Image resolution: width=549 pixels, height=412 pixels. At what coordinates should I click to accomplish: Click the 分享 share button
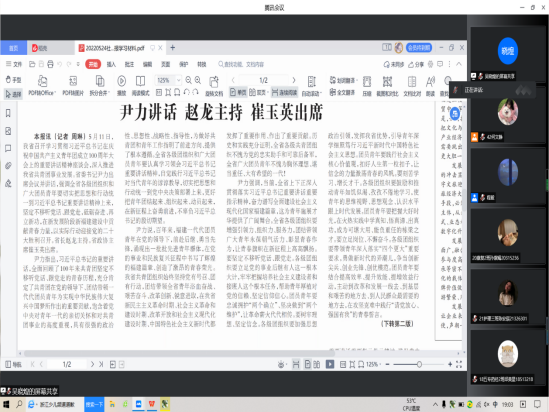click(416, 64)
